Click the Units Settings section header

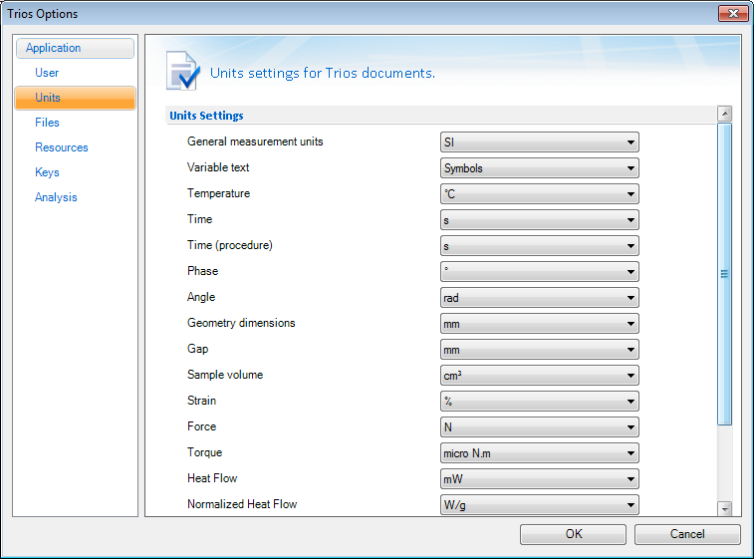(x=207, y=116)
